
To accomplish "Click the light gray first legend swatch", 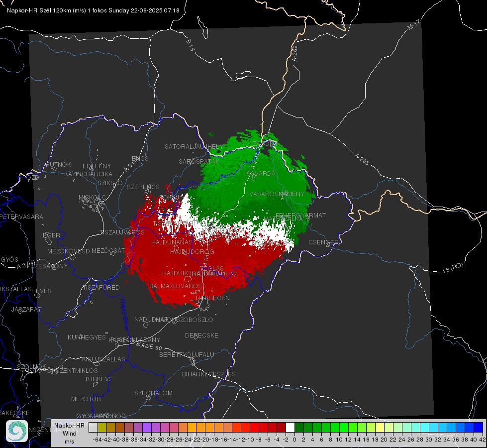I will point(93,428).
